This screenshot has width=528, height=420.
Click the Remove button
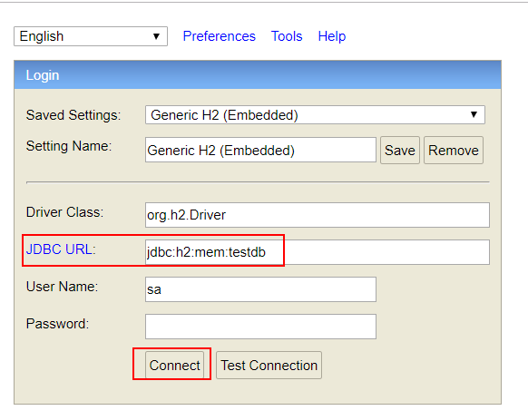coord(454,151)
